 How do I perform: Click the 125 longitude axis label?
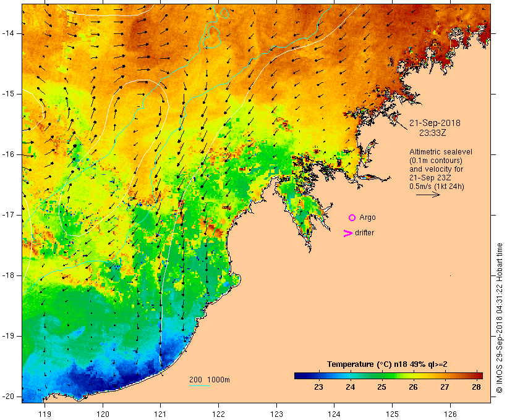pyautogui.click(x=393, y=414)
